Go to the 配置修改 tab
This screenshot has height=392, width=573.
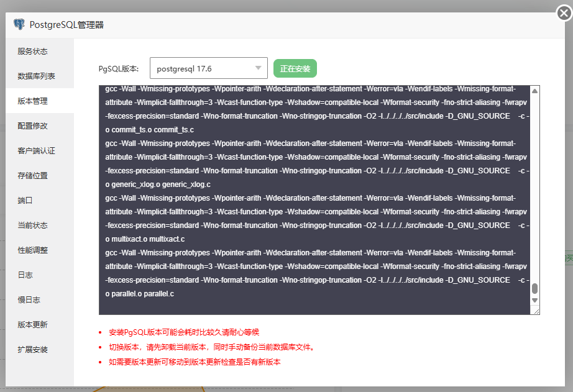(40, 126)
